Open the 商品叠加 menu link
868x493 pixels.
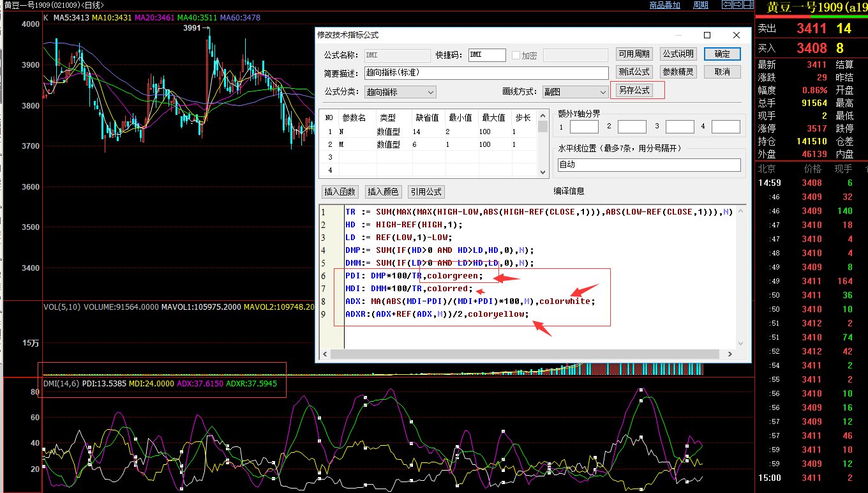click(666, 4)
